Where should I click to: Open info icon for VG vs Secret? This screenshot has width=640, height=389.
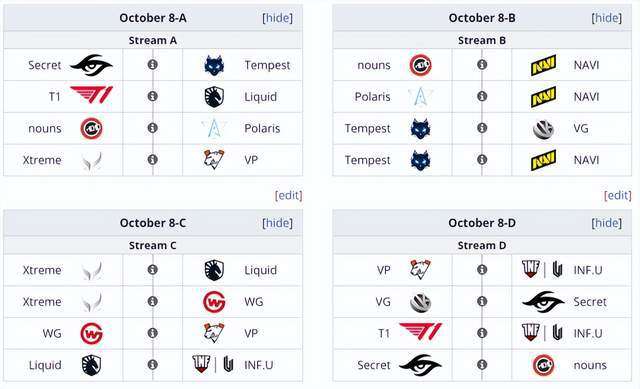pyautogui.click(x=482, y=301)
